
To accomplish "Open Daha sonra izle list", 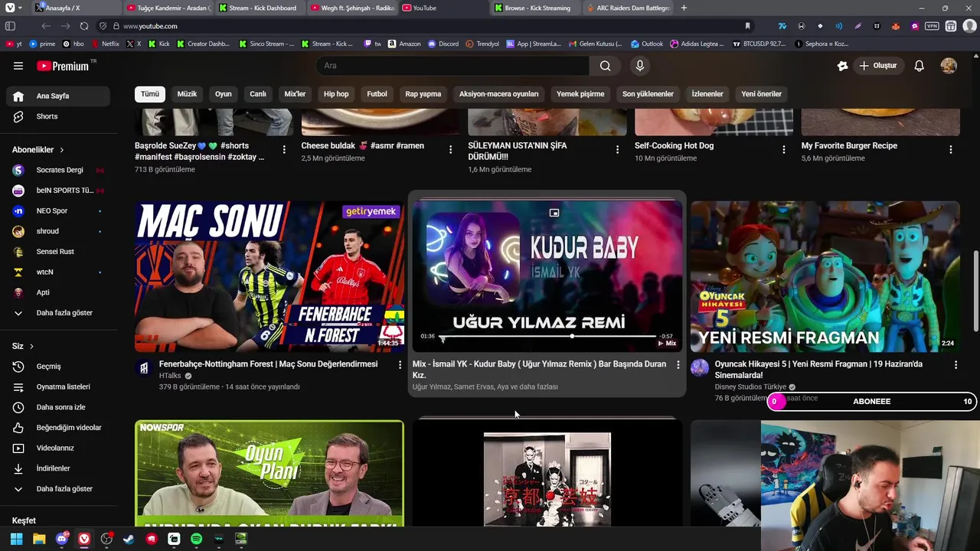I will click(x=58, y=407).
